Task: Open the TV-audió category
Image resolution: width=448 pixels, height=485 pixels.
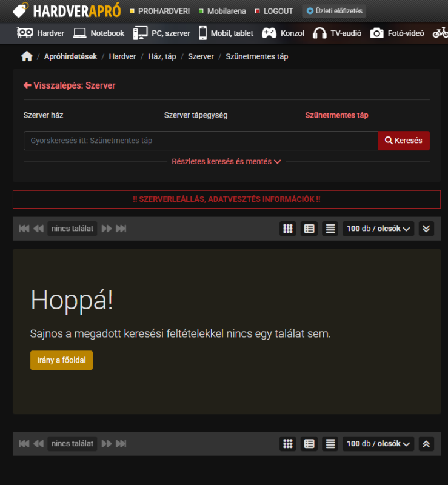Action: point(337,33)
